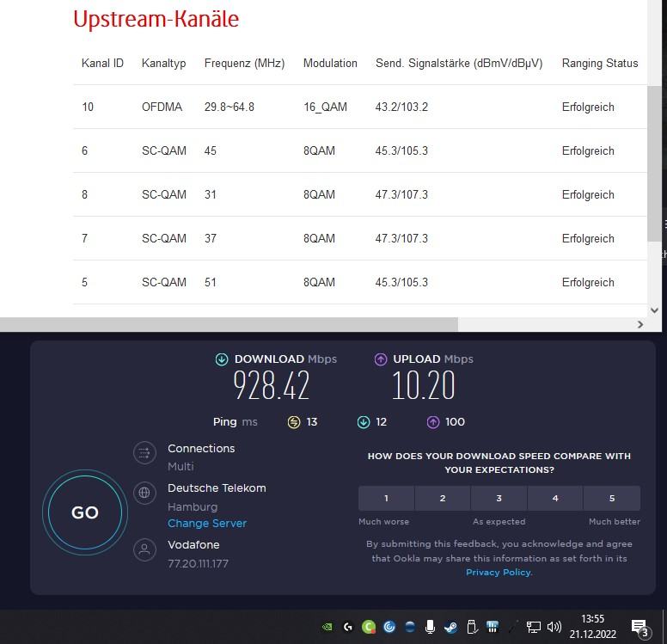Open Windows notification center
Image resolution: width=667 pixels, height=644 pixels.
(x=640, y=628)
